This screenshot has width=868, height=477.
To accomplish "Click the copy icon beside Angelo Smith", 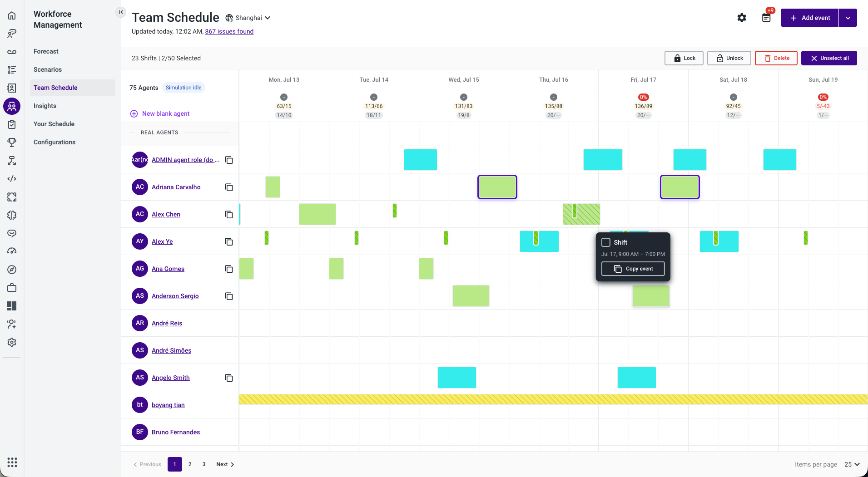I will [x=229, y=378].
